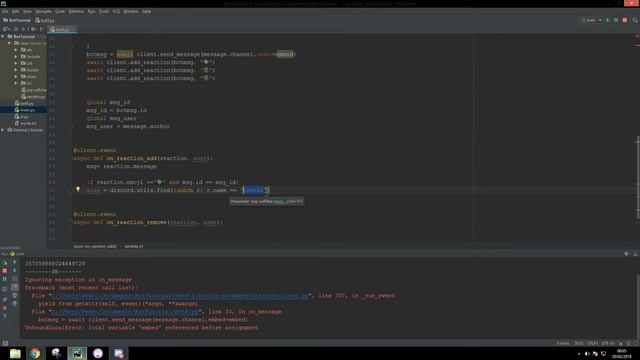Select main.py in the project tree
This screenshot has width=640, height=360.
pos(24,110)
